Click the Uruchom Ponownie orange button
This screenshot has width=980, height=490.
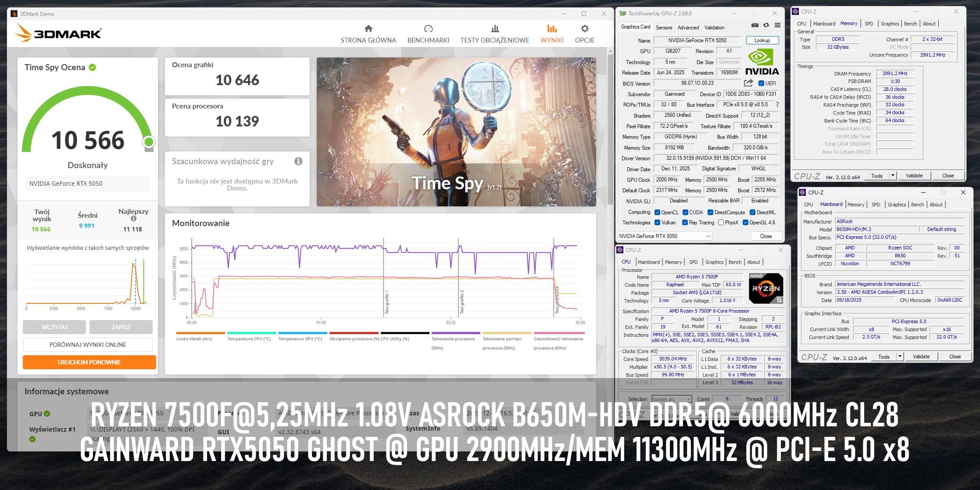pos(89,362)
